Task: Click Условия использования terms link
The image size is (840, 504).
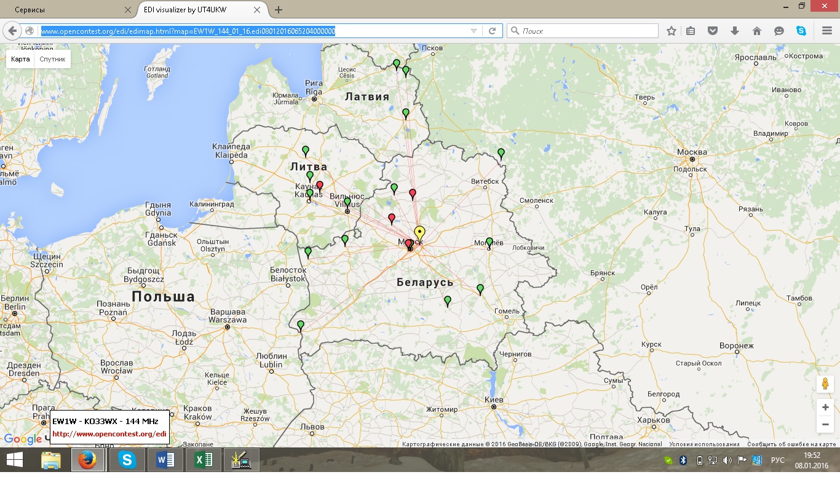Action: 704,444
